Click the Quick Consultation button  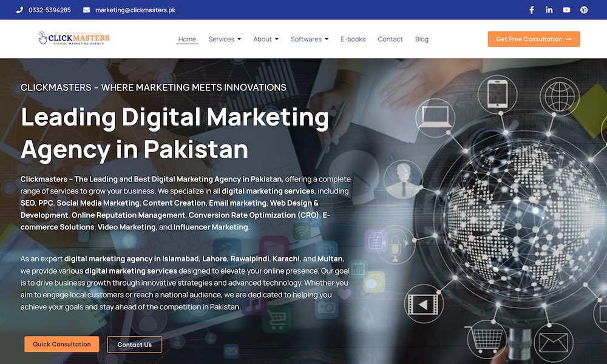[x=61, y=344]
